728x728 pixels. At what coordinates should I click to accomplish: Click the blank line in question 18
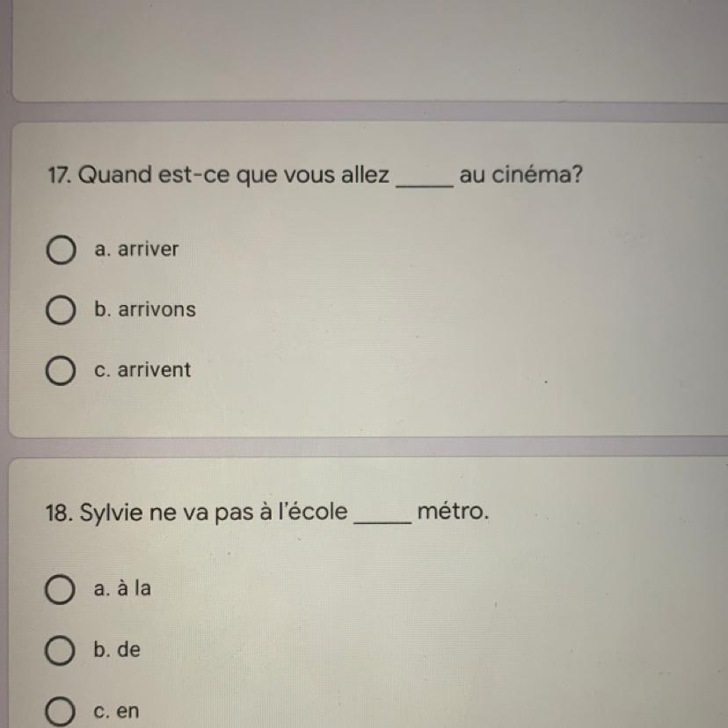[382, 522]
